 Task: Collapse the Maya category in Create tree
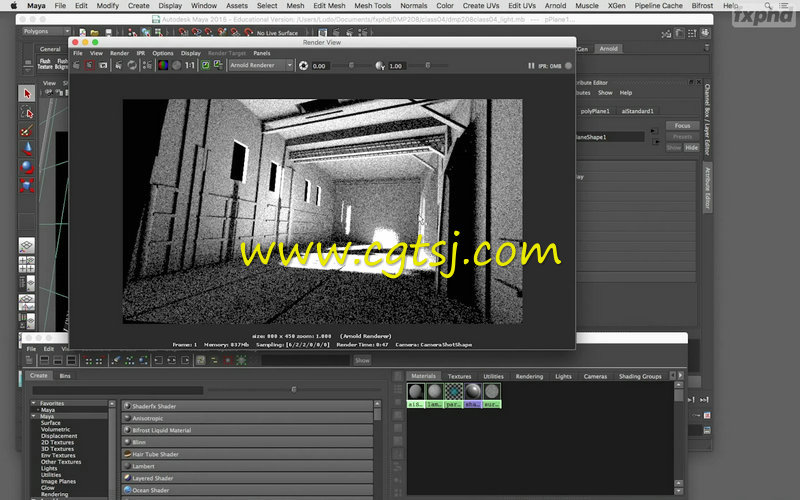coord(34,416)
